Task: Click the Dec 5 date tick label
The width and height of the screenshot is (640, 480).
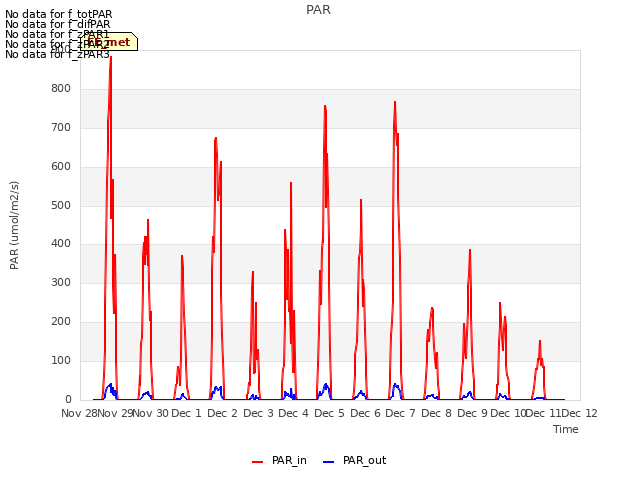Action: [329, 413]
